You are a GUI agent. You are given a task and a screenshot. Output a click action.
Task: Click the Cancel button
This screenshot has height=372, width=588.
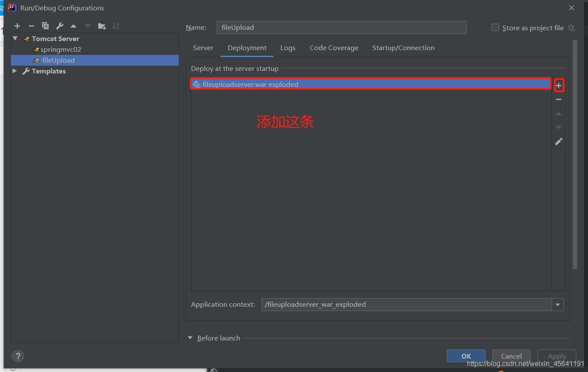[x=512, y=356]
